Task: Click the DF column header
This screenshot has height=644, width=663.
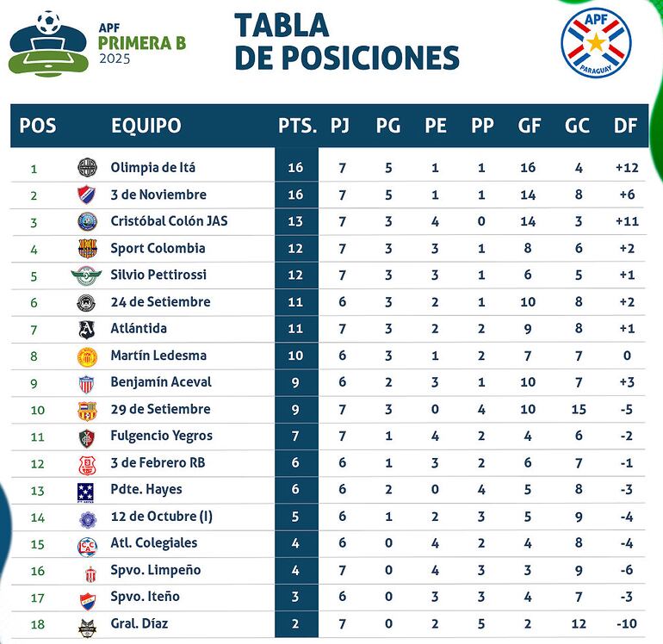Action: (625, 126)
